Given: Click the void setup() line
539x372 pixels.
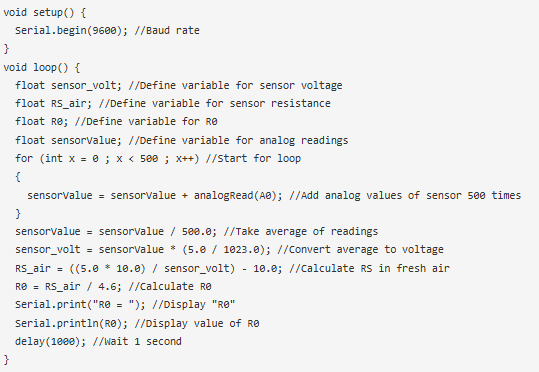Looking at the screenshot, I should pos(45,13).
